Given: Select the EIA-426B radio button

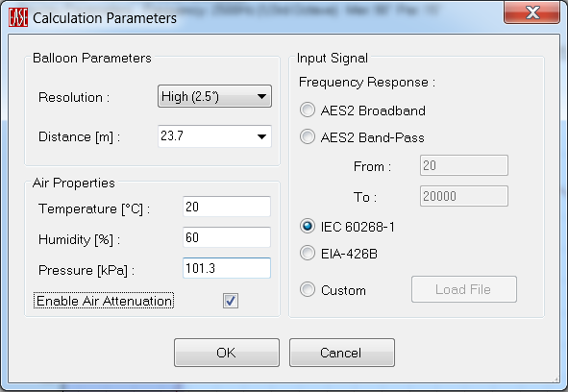Looking at the screenshot, I should tap(308, 254).
